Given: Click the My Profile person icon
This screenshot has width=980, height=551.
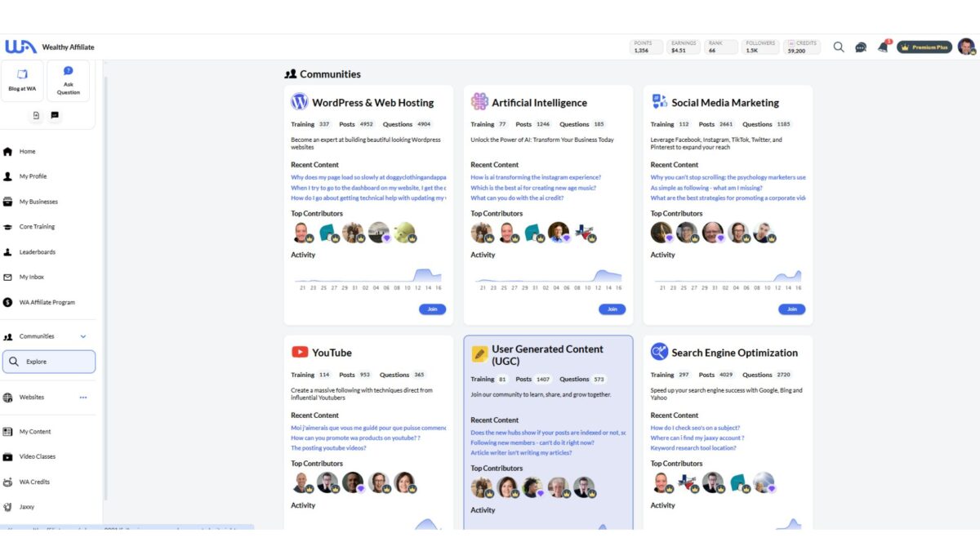Looking at the screenshot, I should tap(8, 176).
